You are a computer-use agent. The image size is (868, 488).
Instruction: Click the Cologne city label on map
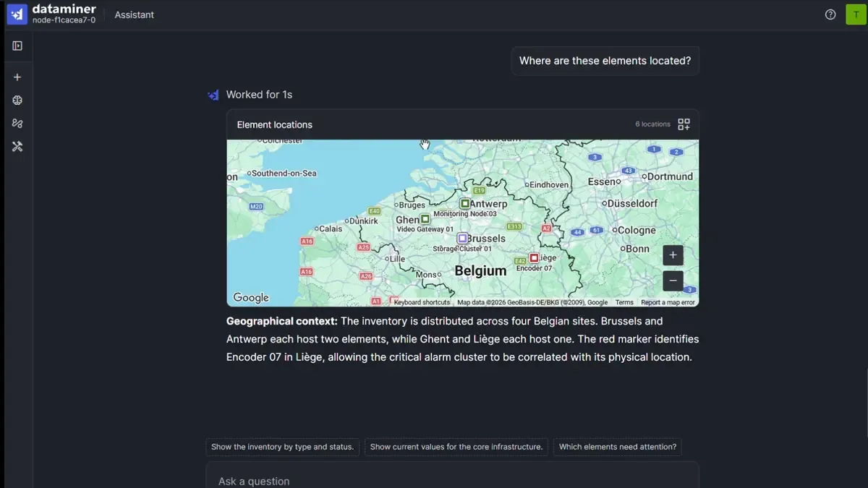click(x=637, y=231)
